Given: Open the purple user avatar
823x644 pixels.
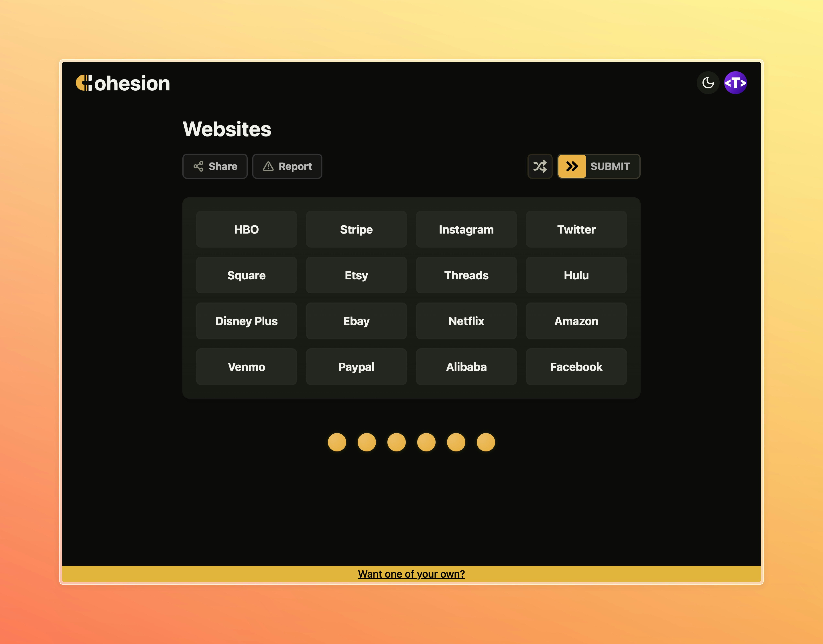Looking at the screenshot, I should point(735,83).
